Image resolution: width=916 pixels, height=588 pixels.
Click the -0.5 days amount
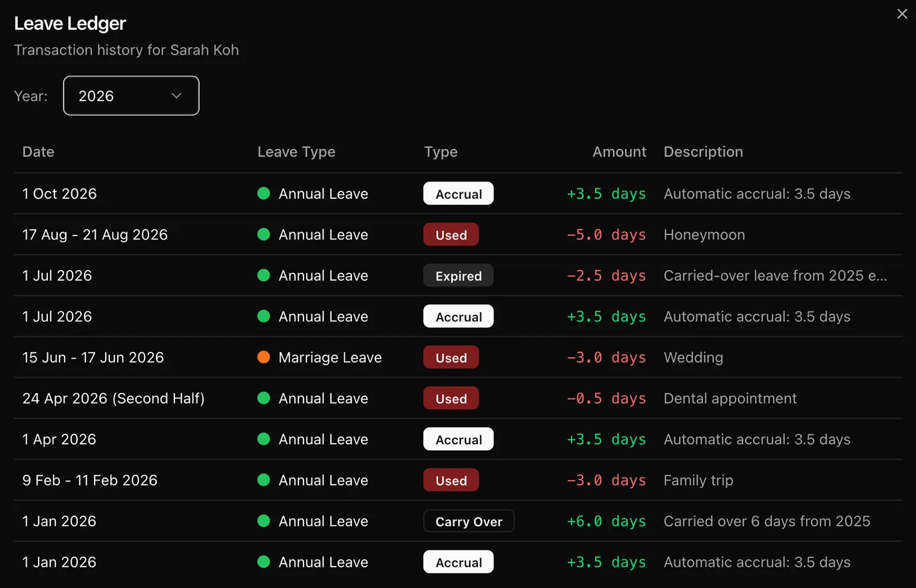(606, 398)
